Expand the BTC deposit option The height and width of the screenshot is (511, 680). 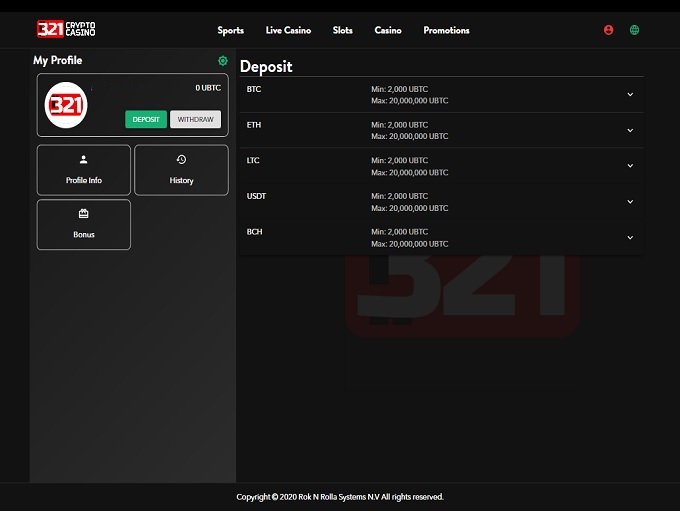click(x=630, y=94)
